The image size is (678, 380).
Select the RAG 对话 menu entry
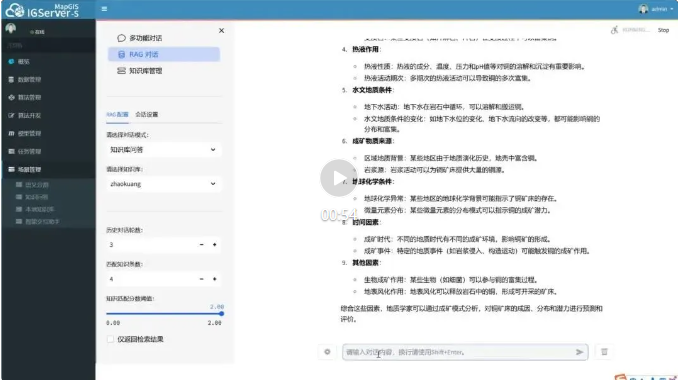tap(164, 54)
